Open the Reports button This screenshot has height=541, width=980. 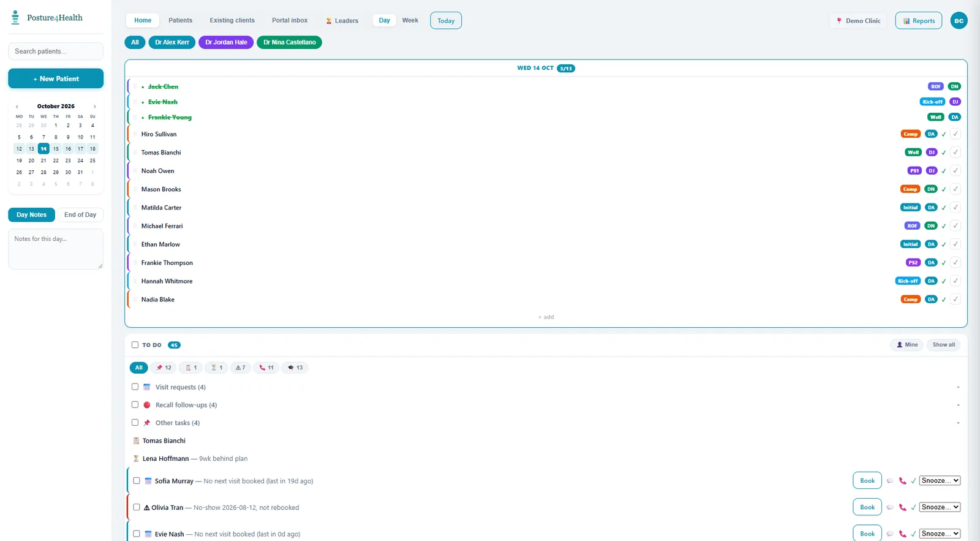click(x=919, y=21)
